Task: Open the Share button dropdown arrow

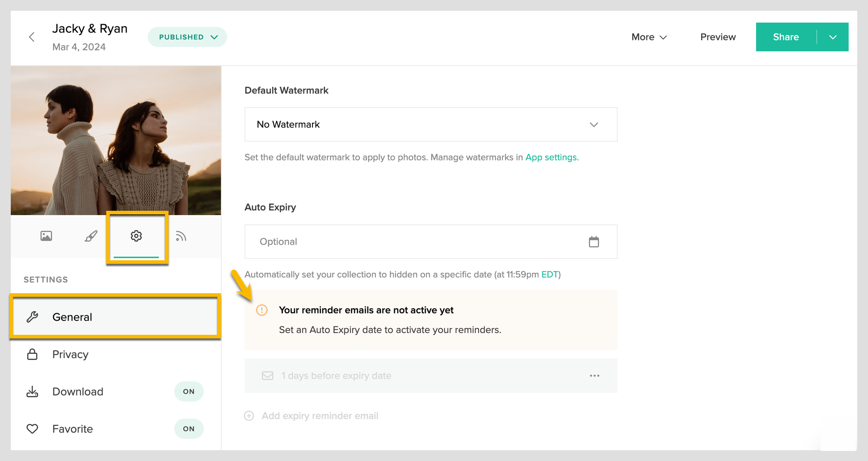Action: point(832,37)
